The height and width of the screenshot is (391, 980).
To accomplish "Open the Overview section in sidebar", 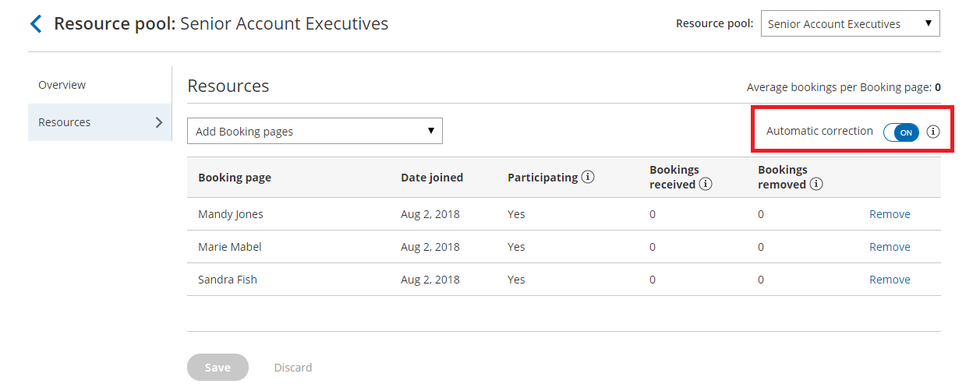I will pyautogui.click(x=62, y=85).
